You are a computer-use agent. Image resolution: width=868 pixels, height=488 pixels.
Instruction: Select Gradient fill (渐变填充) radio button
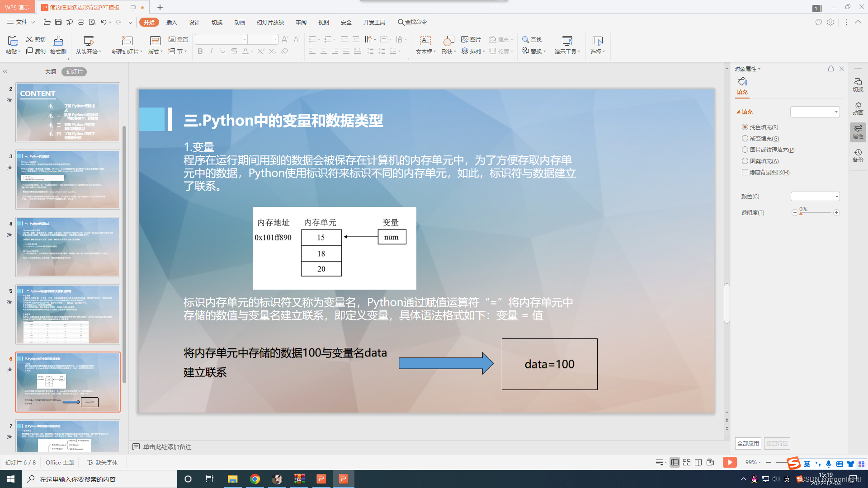point(745,139)
